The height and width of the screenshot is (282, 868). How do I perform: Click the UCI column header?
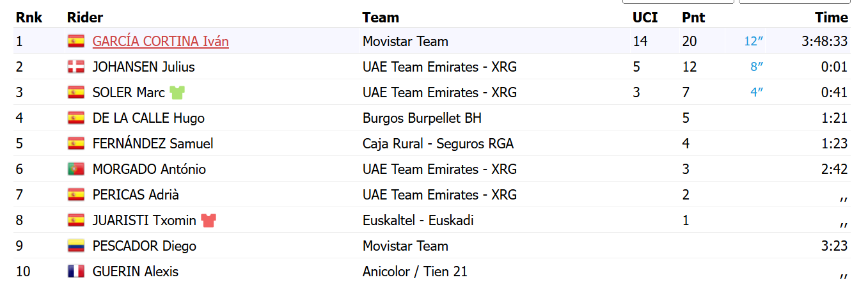point(645,18)
